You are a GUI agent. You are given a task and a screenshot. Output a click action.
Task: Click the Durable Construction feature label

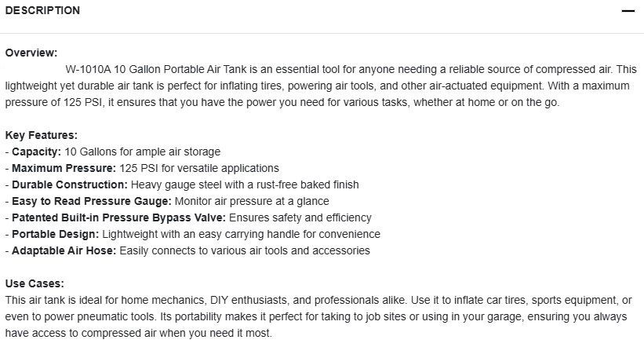(x=69, y=184)
